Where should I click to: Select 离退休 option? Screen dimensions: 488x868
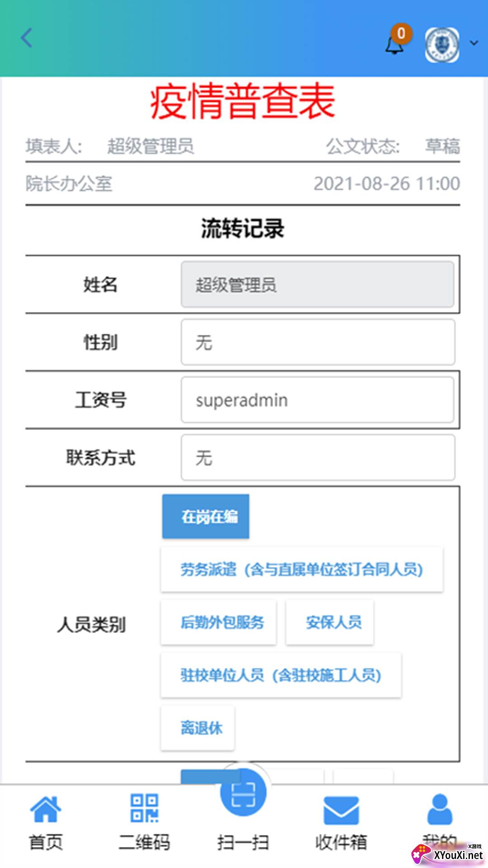[x=197, y=728]
